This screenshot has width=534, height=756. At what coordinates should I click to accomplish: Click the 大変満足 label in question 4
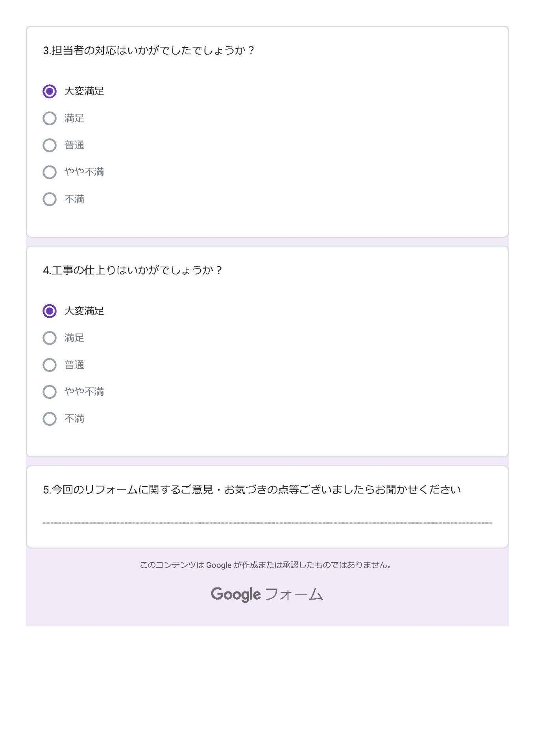(x=84, y=311)
